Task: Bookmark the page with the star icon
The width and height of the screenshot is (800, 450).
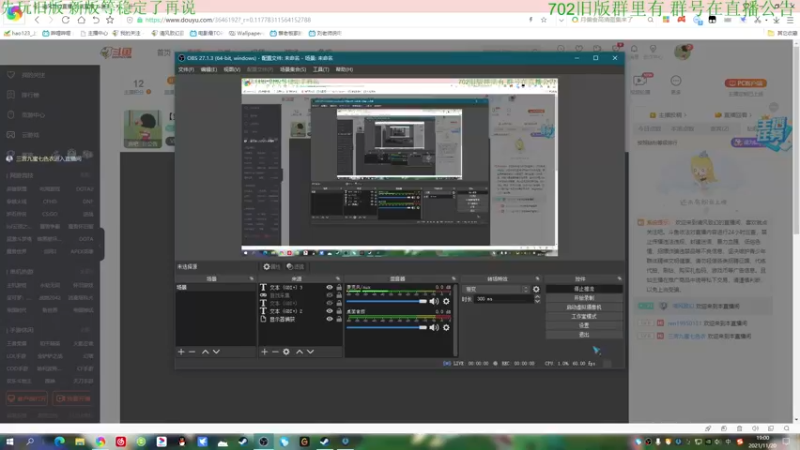Action: tap(110, 20)
